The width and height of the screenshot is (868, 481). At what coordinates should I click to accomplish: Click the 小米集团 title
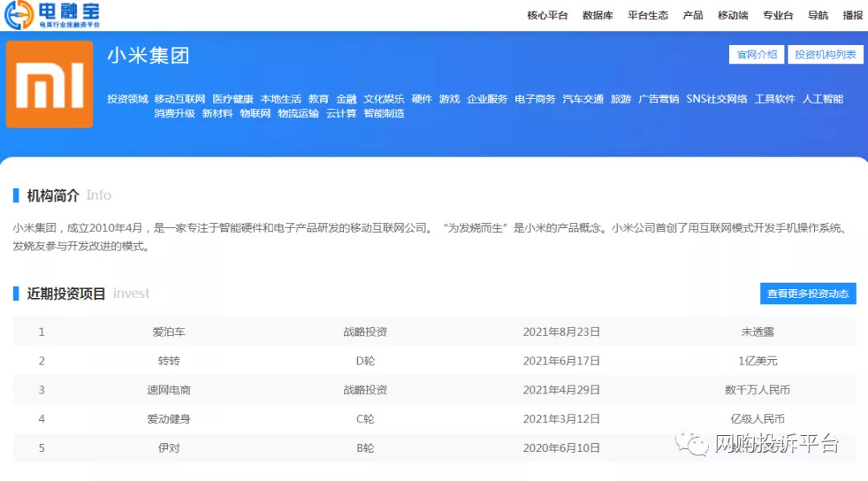point(149,55)
